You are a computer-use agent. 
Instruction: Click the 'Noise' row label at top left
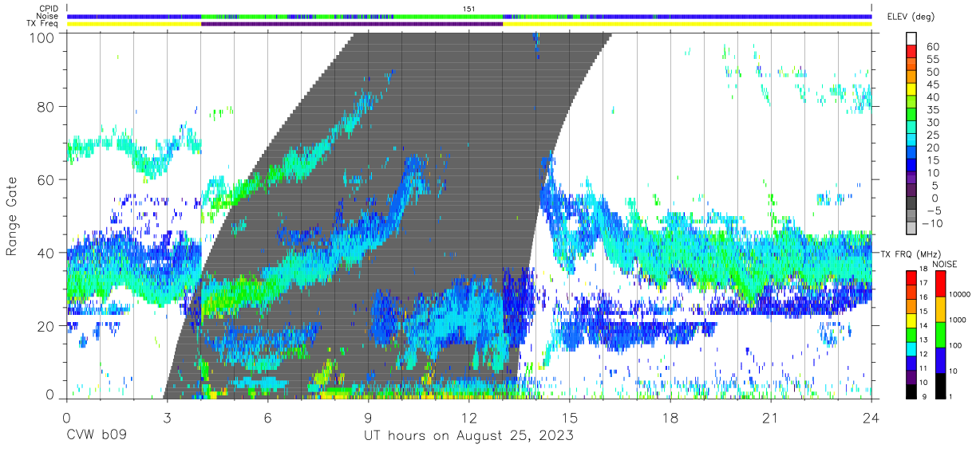point(48,16)
